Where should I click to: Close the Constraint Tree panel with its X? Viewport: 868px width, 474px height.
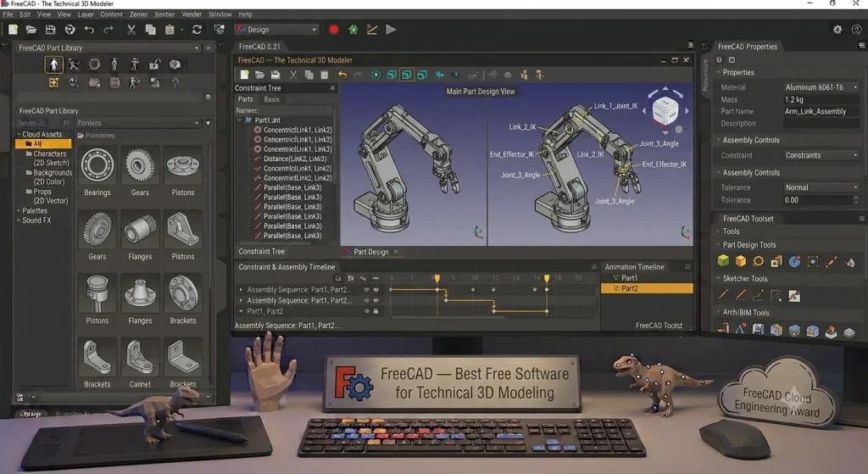point(332,88)
